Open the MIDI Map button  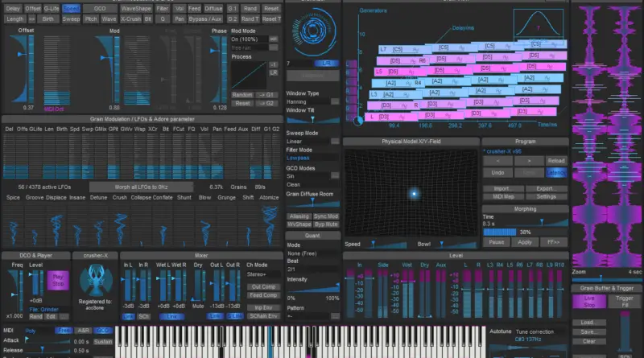(x=503, y=196)
